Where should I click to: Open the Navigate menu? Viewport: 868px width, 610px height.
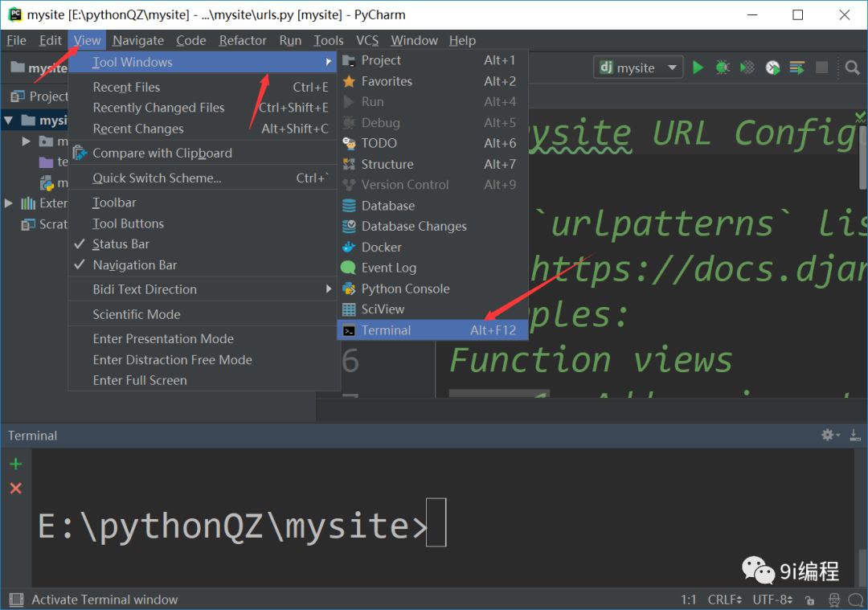138,40
